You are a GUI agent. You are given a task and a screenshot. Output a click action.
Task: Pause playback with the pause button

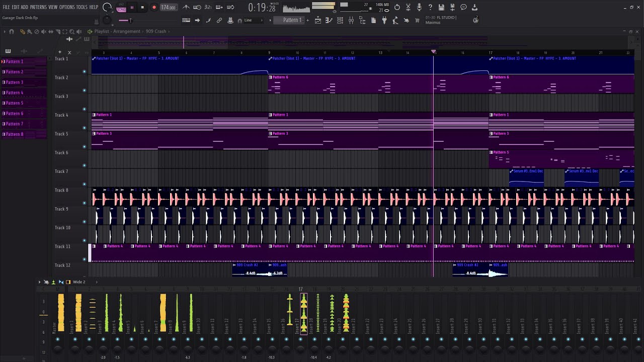click(132, 7)
